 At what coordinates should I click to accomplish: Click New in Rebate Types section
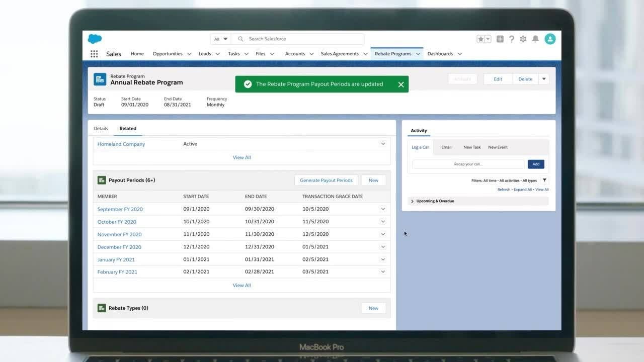(373, 308)
